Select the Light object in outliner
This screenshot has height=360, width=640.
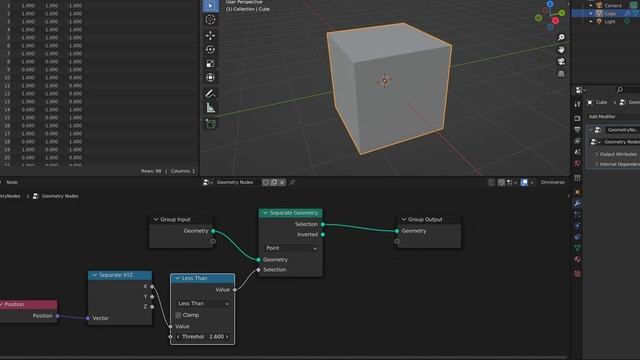click(610, 21)
